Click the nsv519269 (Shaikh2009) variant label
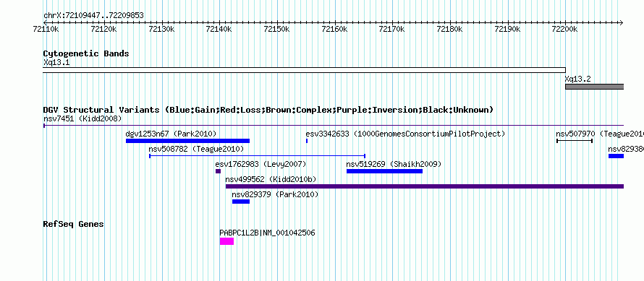Screen dimensions: 644x281 click(x=394, y=165)
